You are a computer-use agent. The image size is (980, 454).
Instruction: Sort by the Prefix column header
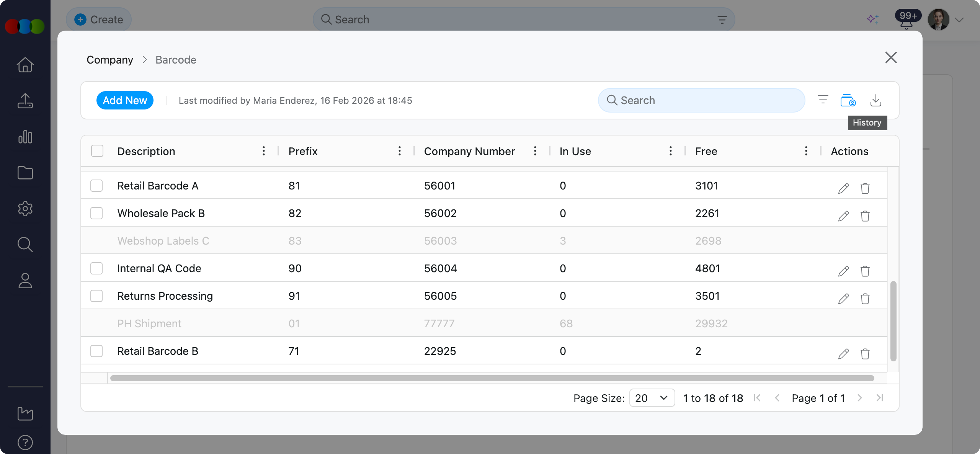click(303, 151)
